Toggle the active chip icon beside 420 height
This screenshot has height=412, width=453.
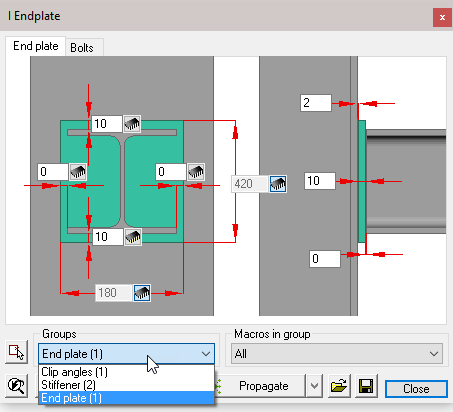pyautogui.click(x=278, y=184)
